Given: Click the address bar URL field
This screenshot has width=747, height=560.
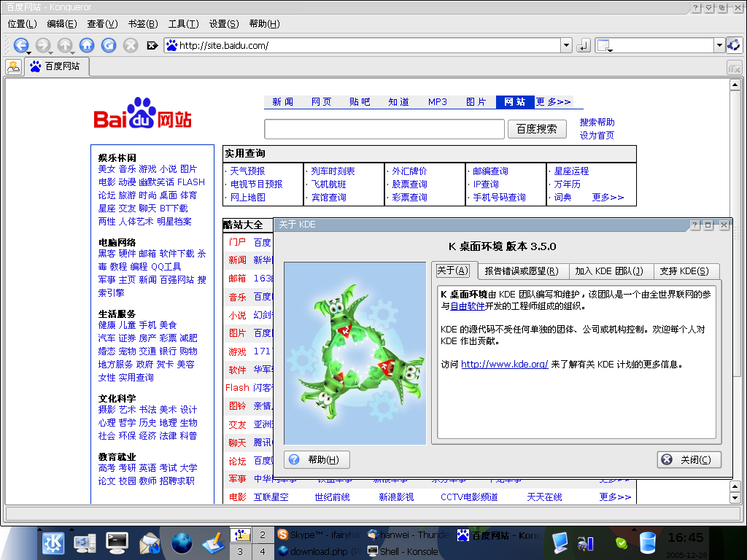Looking at the screenshot, I should [363, 46].
